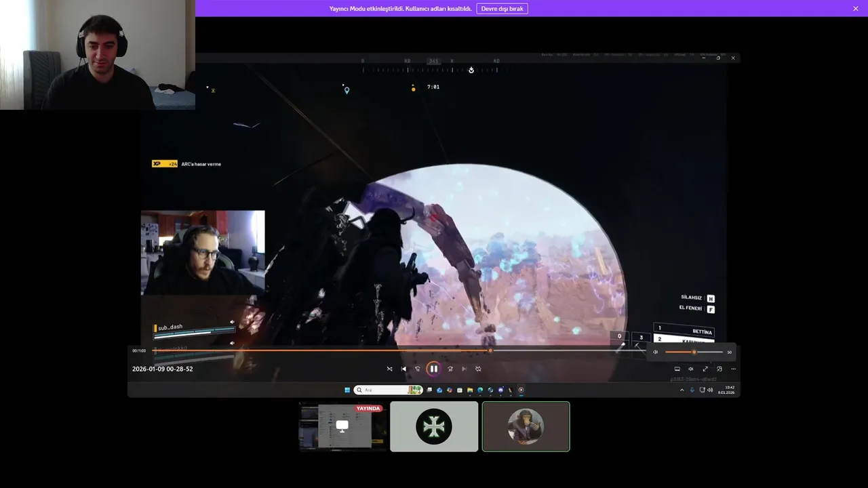The width and height of the screenshot is (868, 488).
Task: Open network status from the system tray
Action: [x=702, y=390]
